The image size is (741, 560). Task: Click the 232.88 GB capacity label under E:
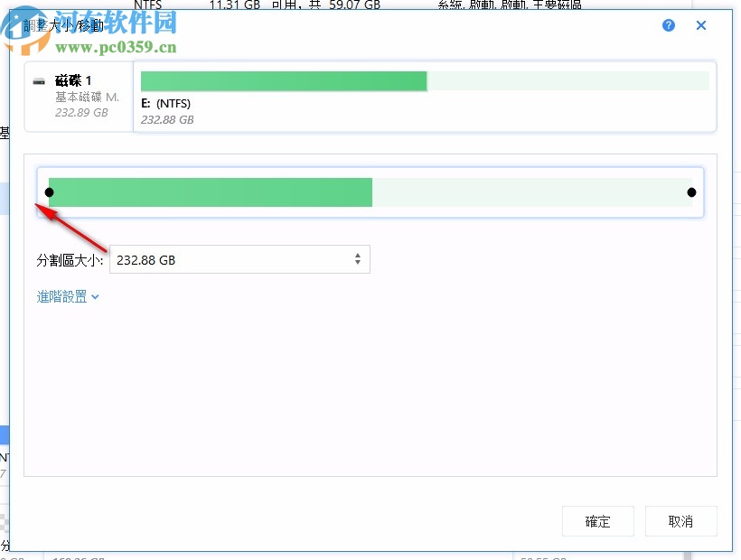pos(167,119)
